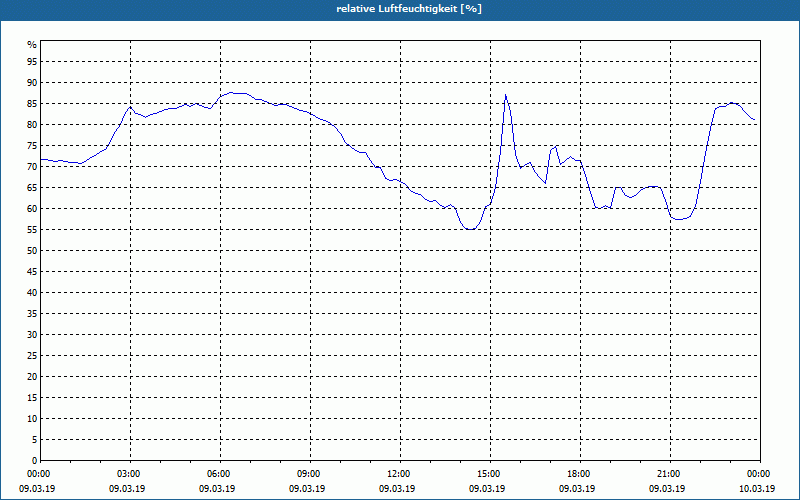This screenshot has width=800, height=500.
Task: Select the y-axis label '50'
Action: (32, 251)
